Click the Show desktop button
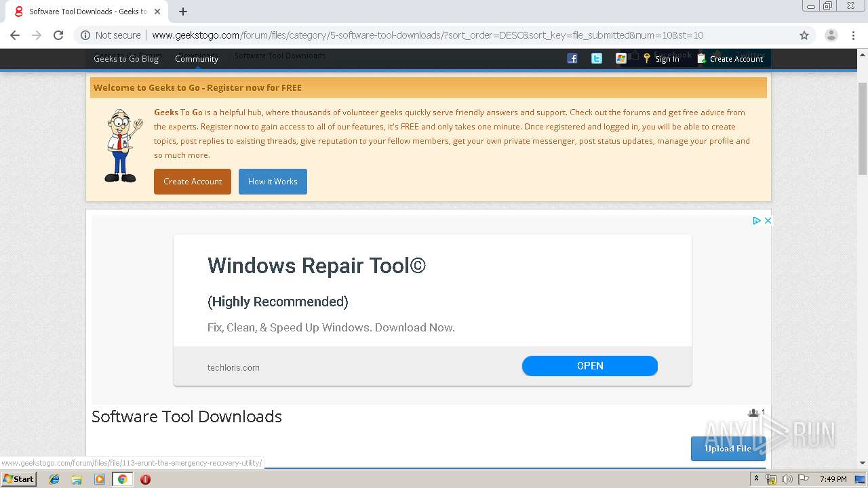868x488 pixels. coord(861,479)
